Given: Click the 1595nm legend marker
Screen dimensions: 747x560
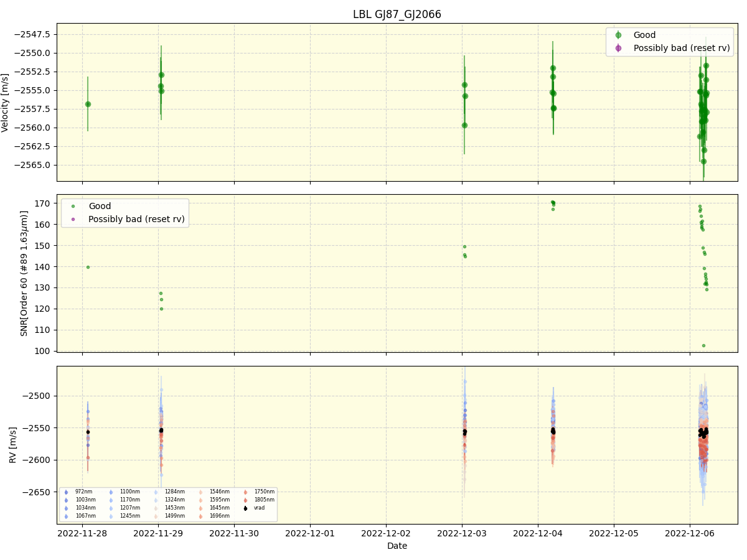Looking at the screenshot, I should click(x=200, y=500).
